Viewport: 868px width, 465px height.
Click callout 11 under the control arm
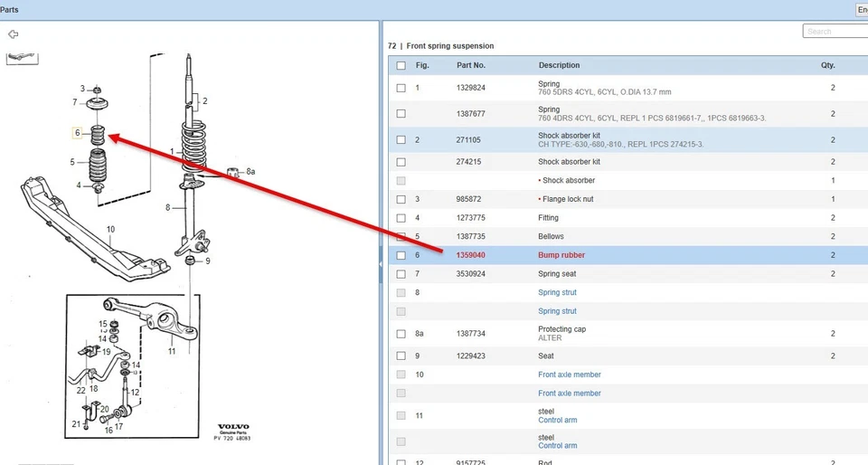[172, 352]
